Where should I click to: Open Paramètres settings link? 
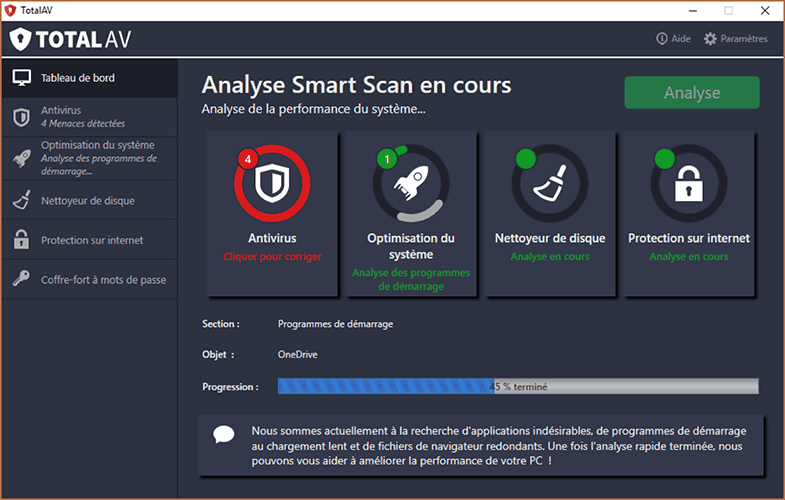[x=735, y=39]
